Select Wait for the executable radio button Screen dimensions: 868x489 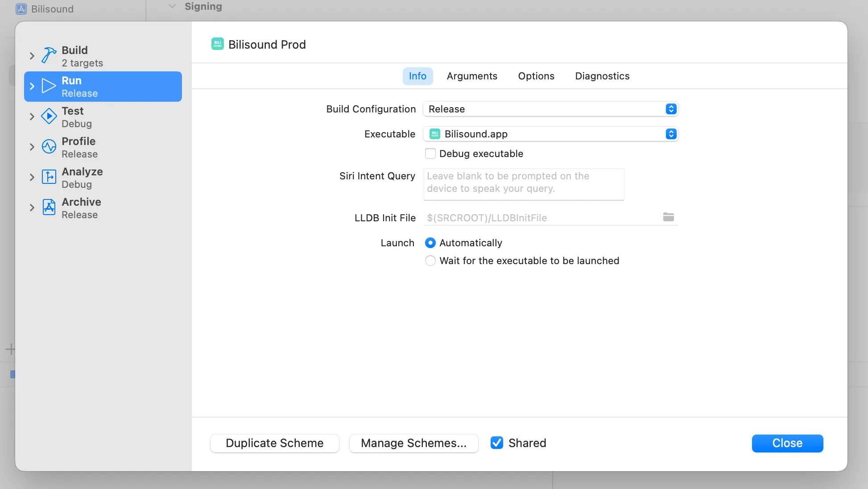pyautogui.click(x=430, y=261)
